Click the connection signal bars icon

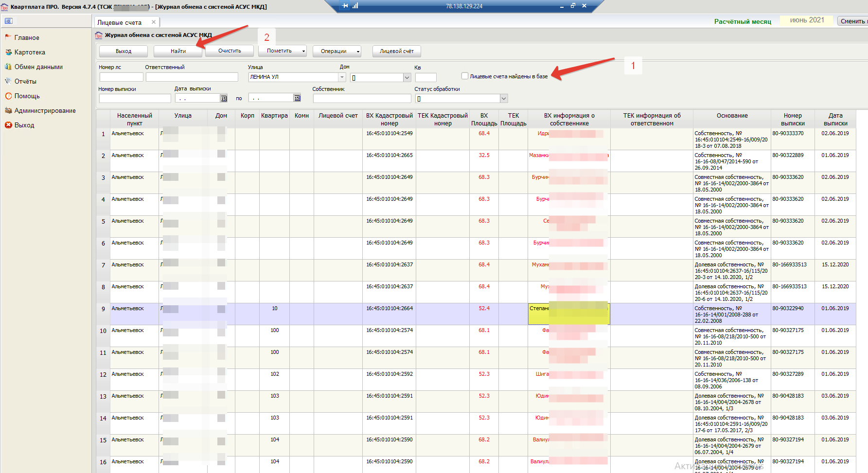(355, 6)
